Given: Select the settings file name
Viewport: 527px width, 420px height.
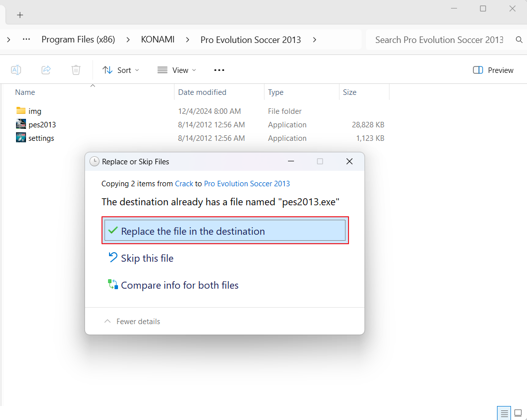Looking at the screenshot, I should pos(41,138).
